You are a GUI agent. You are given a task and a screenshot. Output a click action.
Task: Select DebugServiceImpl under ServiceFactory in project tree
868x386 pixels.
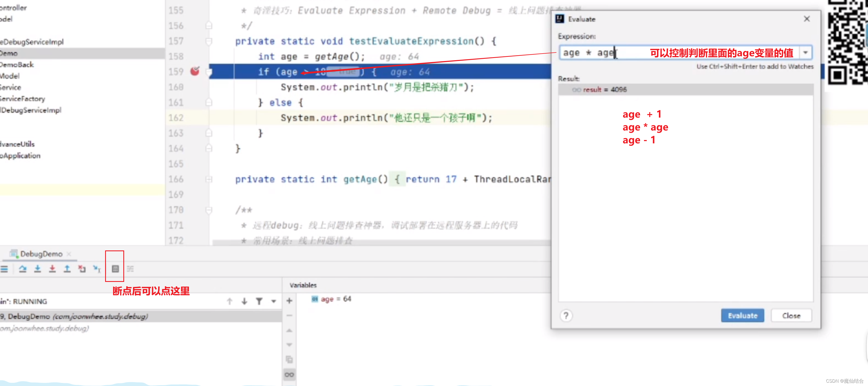click(31, 110)
